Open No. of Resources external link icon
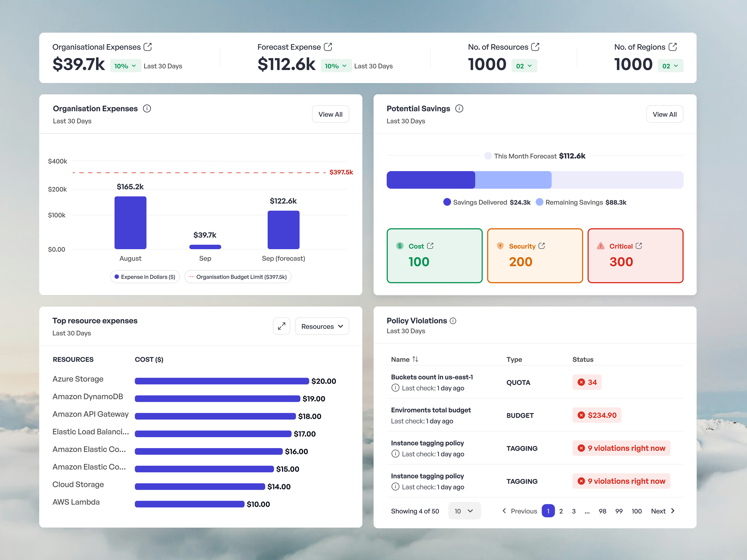 [535, 47]
